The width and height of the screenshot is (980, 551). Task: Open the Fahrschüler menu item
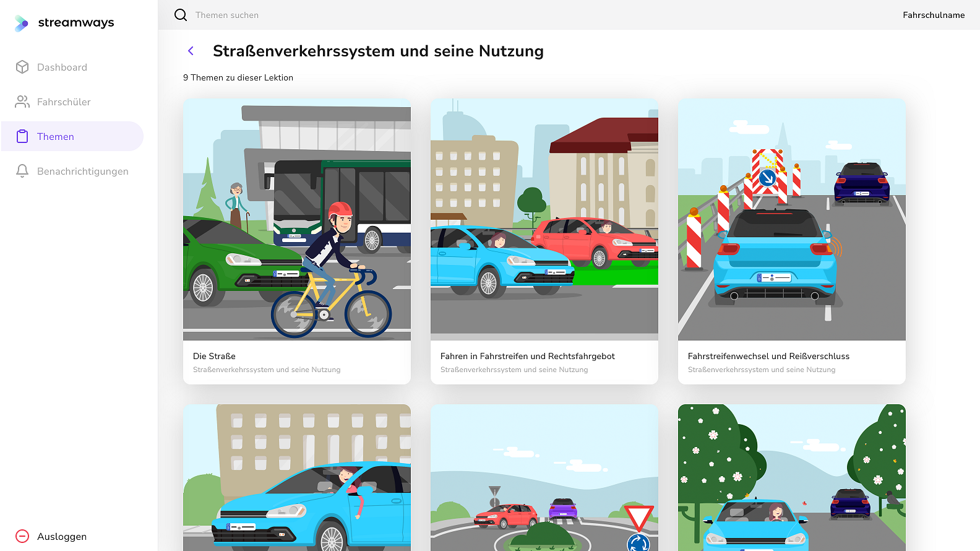click(x=64, y=102)
